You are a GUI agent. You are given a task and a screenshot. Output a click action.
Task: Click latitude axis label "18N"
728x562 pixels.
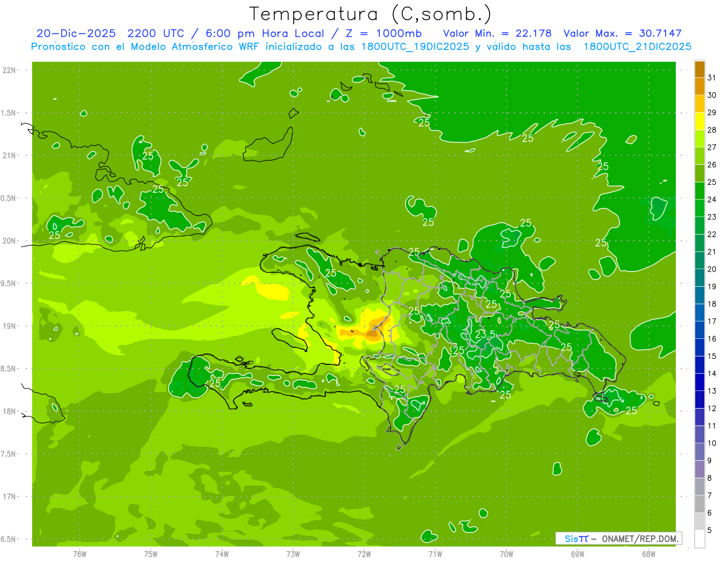(x=10, y=411)
